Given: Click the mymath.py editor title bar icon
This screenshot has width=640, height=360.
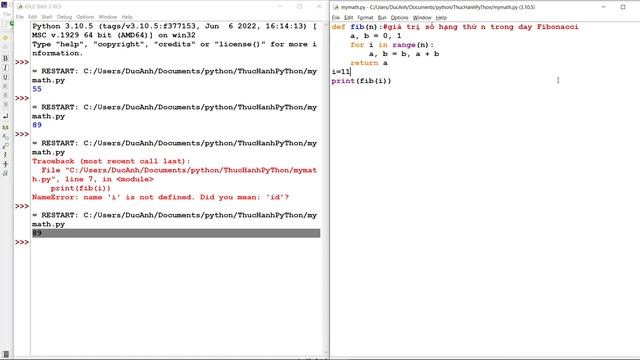Looking at the screenshot, I should [336, 7].
